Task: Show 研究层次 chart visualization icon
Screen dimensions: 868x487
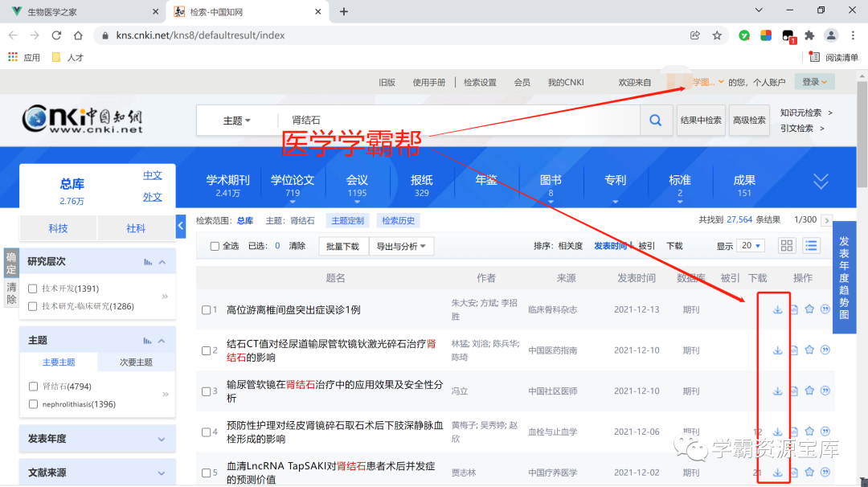Action: click(x=148, y=262)
